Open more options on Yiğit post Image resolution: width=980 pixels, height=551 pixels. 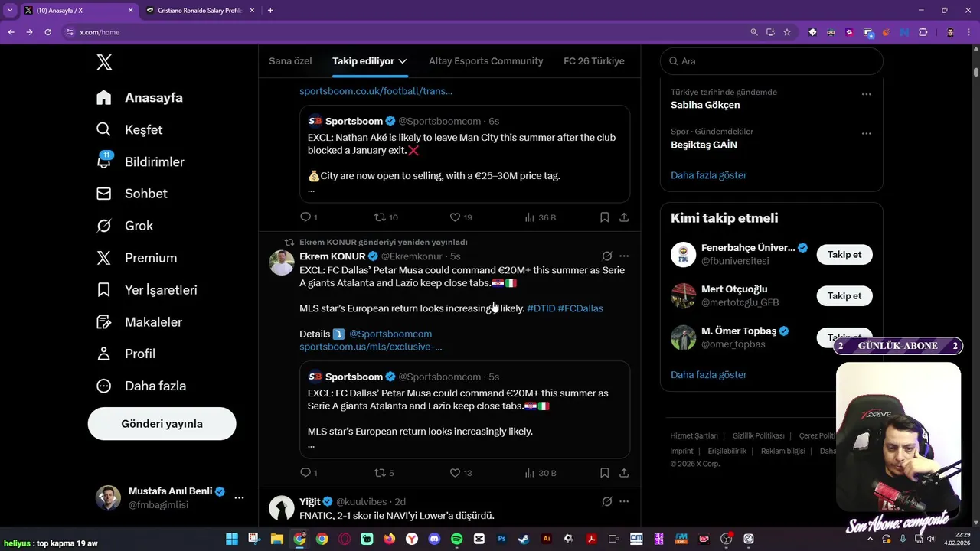[624, 501]
